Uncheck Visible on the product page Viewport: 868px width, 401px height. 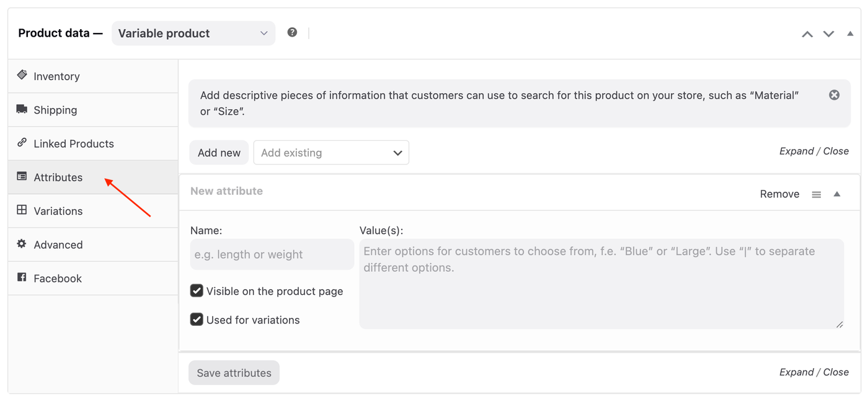tap(197, 291)
